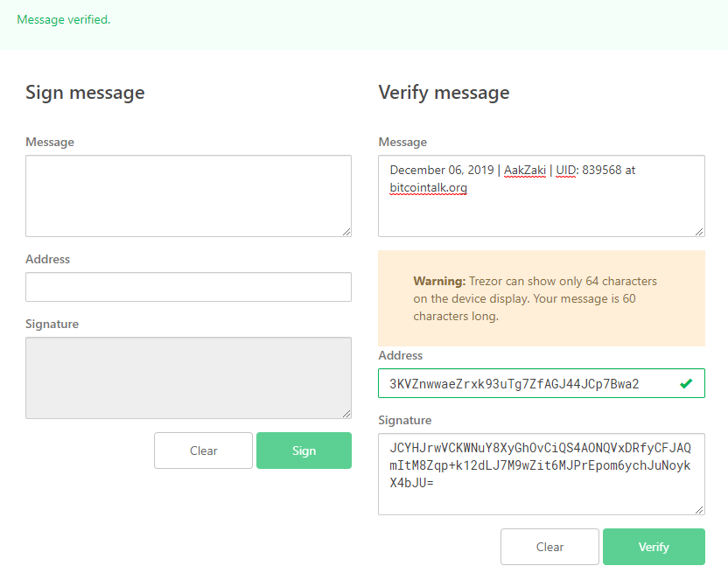Click resize handle of Sign Signature textarea
The width and height of the screenshot is (728, 580).
tap(346, 414)
